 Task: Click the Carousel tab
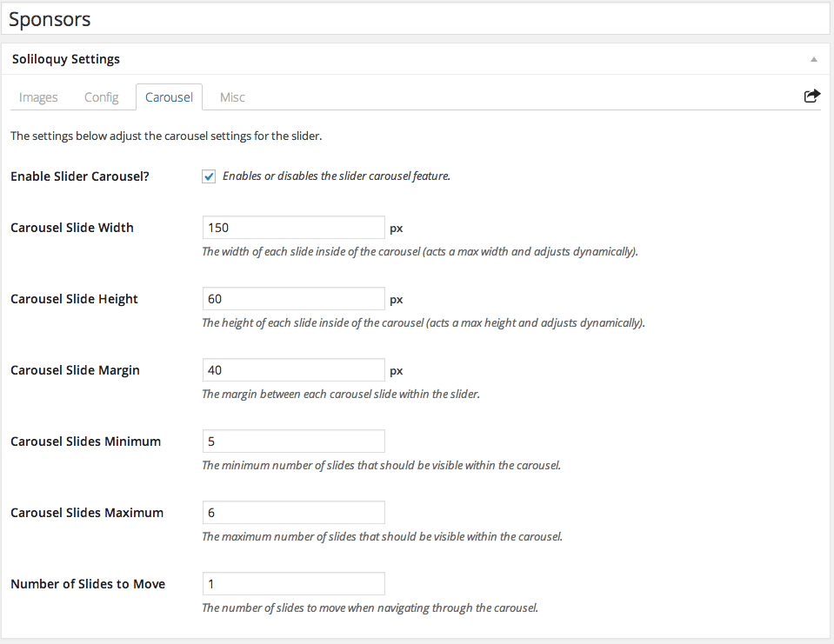coord(169,97)
